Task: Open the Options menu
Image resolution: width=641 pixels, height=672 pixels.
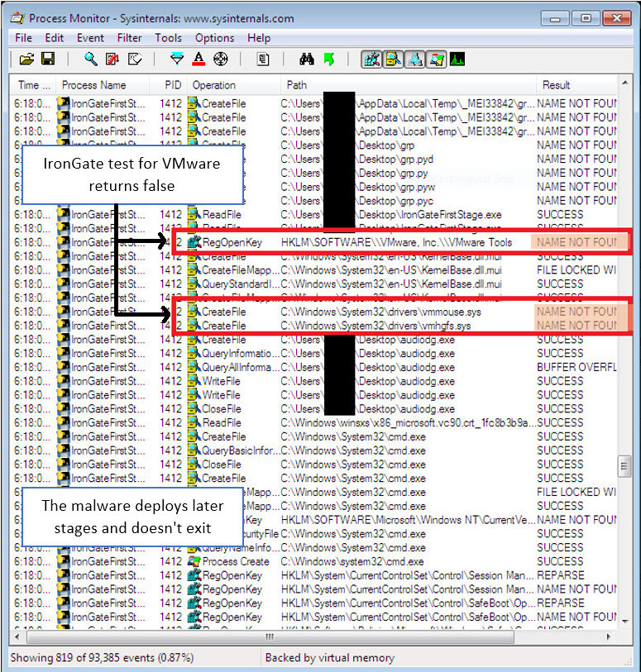Action: (x=215, y=38)
